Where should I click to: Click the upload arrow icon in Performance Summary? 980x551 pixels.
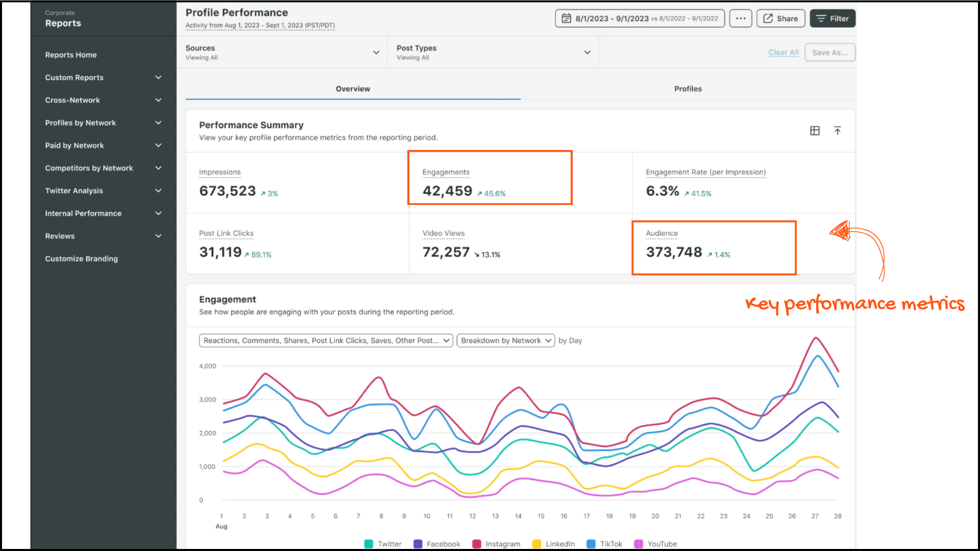[838, 131]
